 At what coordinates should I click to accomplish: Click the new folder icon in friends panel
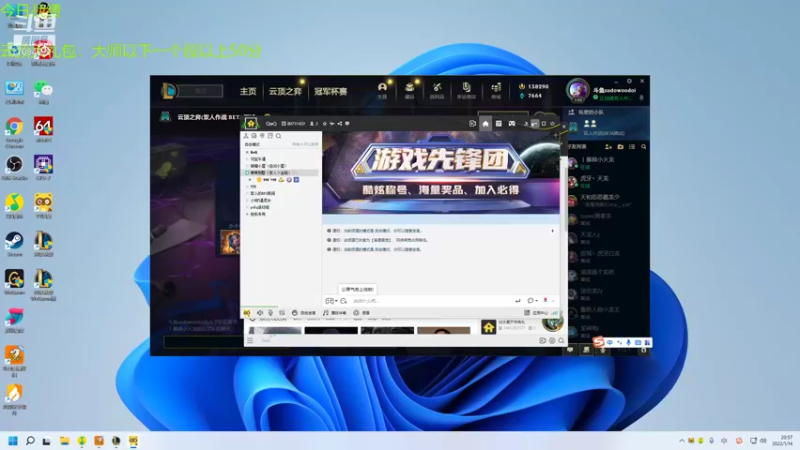click(620, 147)
